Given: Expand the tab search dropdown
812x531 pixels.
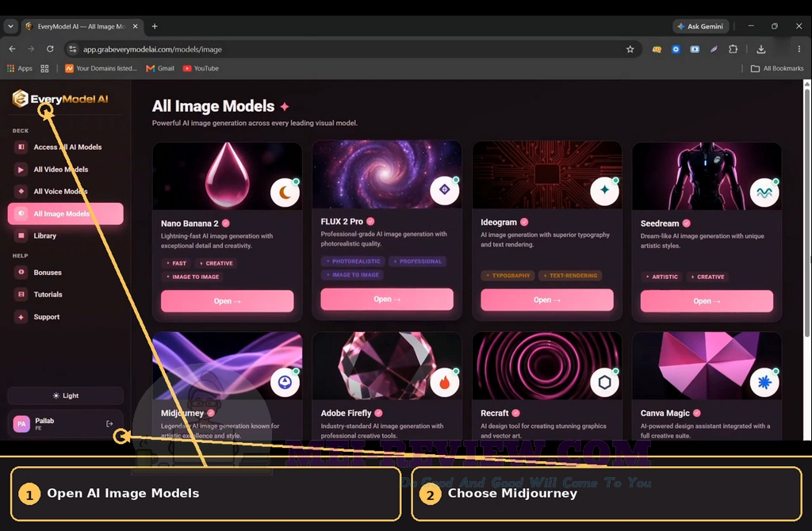Looking at the screenshot, I should pos(10,26).
